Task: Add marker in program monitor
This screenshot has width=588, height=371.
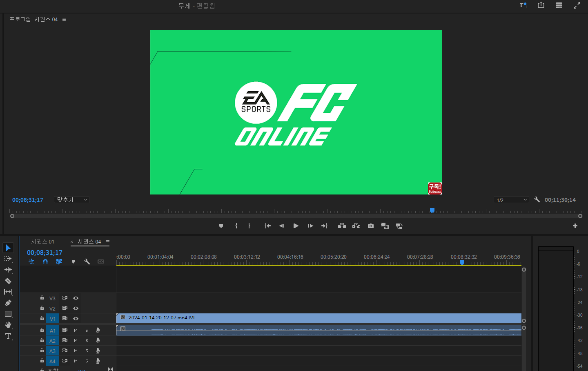Action: 221,226
